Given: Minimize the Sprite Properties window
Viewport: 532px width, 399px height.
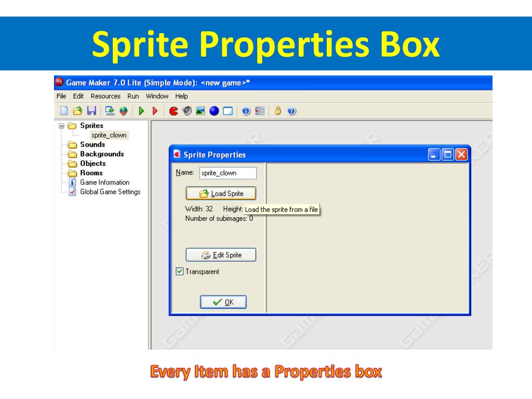Looking at the screenshot, I should tap(434, 155).
